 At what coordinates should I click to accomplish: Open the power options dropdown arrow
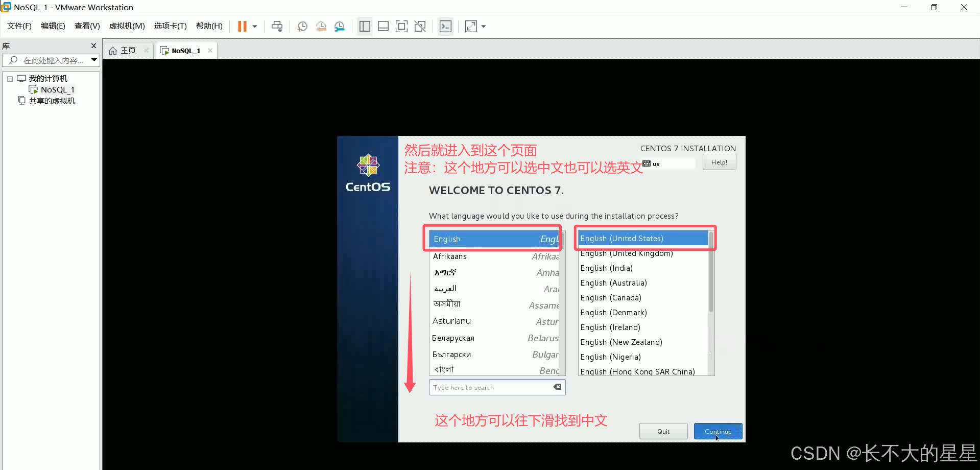tap(254, 26)
